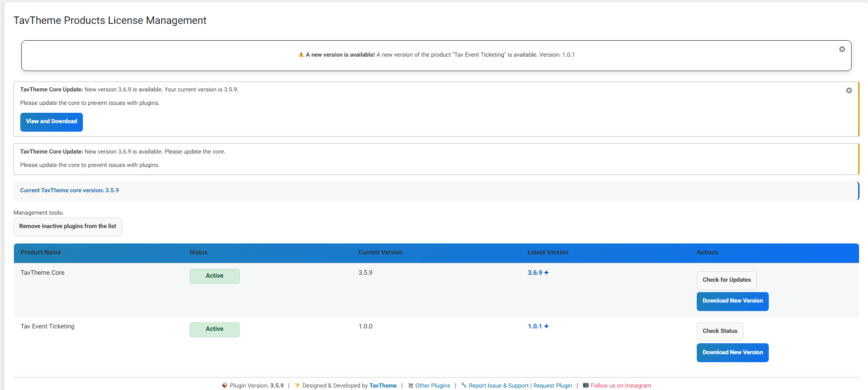Select the Tav Event Ticketing product name
This screenshot has width=868, height=390.
pyautogui.click(x=48, y=326)
